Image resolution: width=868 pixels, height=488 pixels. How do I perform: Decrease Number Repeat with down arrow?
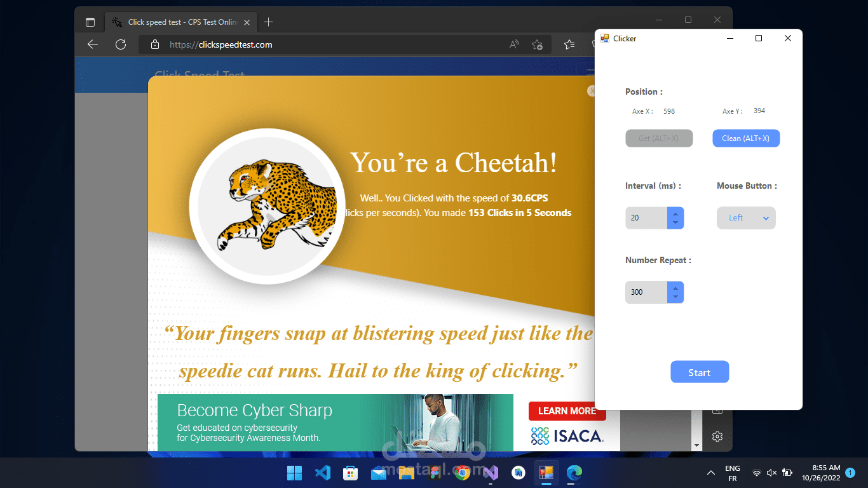pyautogui.click(x=675, y=297)
